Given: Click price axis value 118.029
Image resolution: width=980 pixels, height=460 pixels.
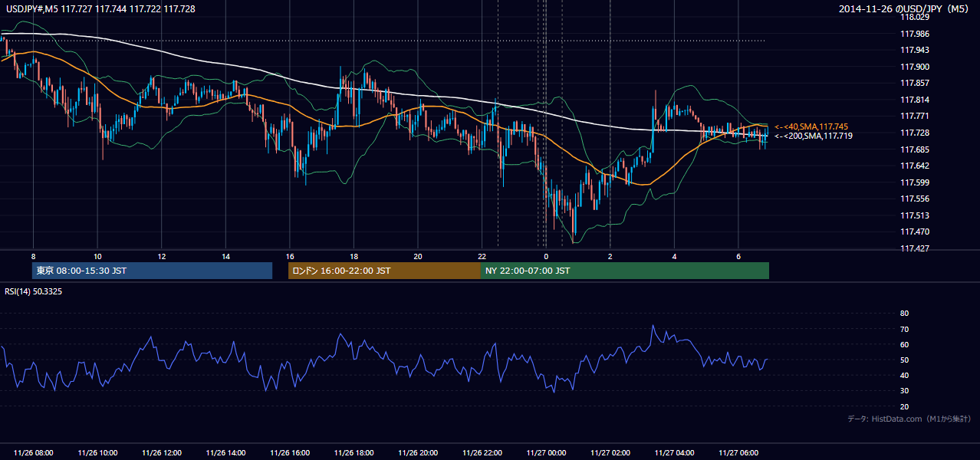Looking at the screenshot, I should click(914, 17).
